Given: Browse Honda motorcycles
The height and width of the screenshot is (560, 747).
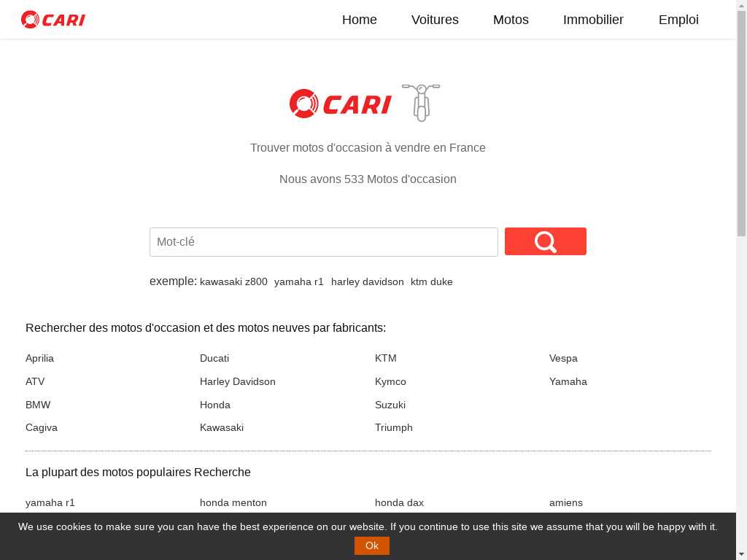Looking at the screenshot, I should (215, 405).
